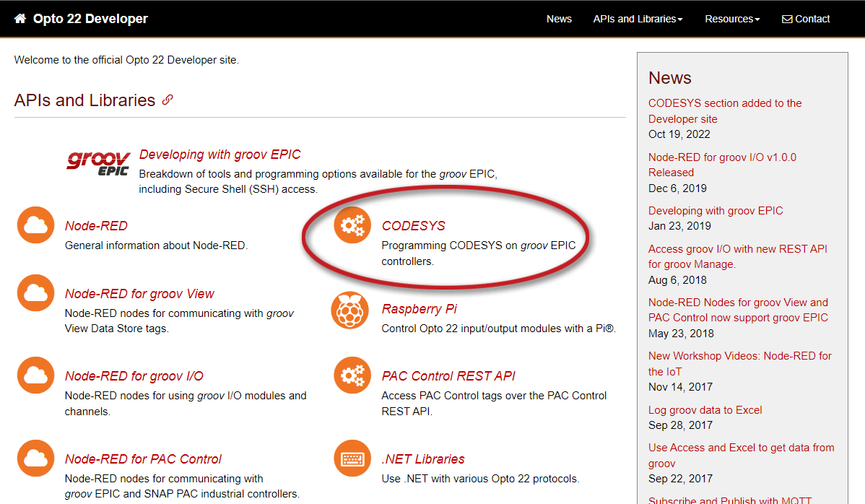The width and height of the screenshot is (865, 504).
Task: Open the Node-RED for groov View link
Action: pos(139,293)
